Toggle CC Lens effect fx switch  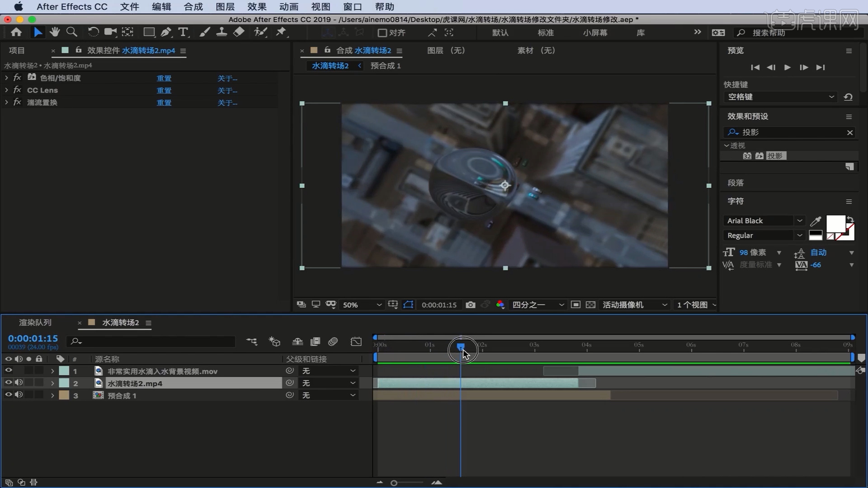pyautogui.click(x=17, y=90)
